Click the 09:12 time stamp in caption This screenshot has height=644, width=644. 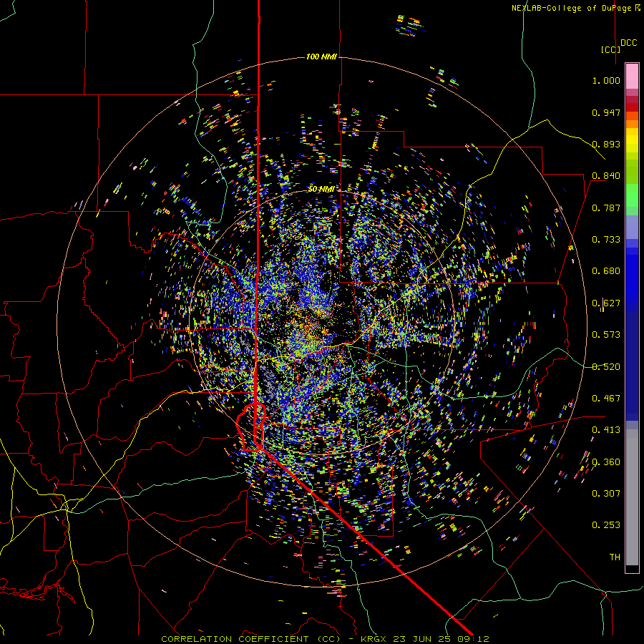472,639
